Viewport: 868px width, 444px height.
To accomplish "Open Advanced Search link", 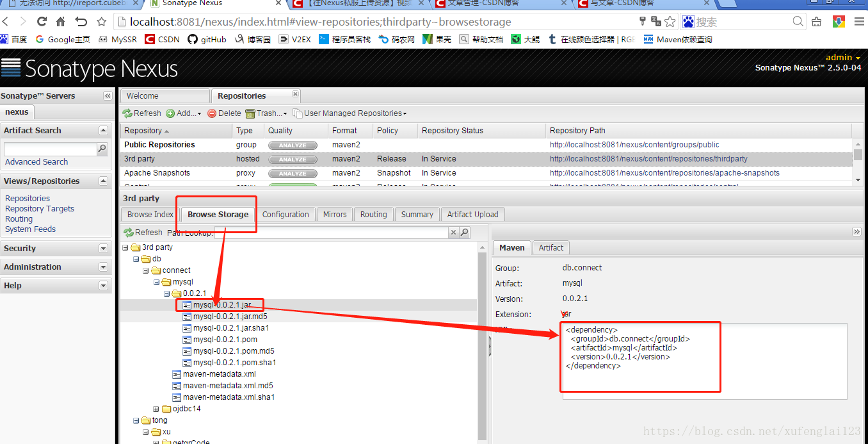I will [x=36, y=162].
